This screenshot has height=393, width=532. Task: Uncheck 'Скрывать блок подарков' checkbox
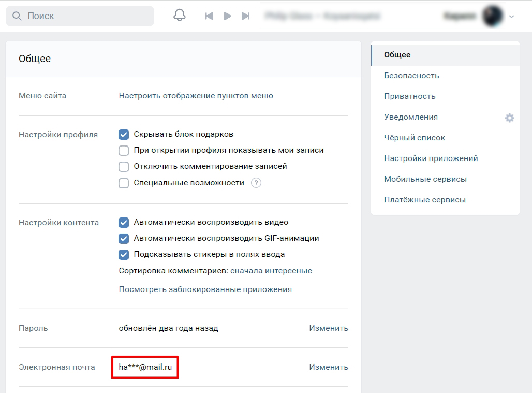(x=124, y=135)
